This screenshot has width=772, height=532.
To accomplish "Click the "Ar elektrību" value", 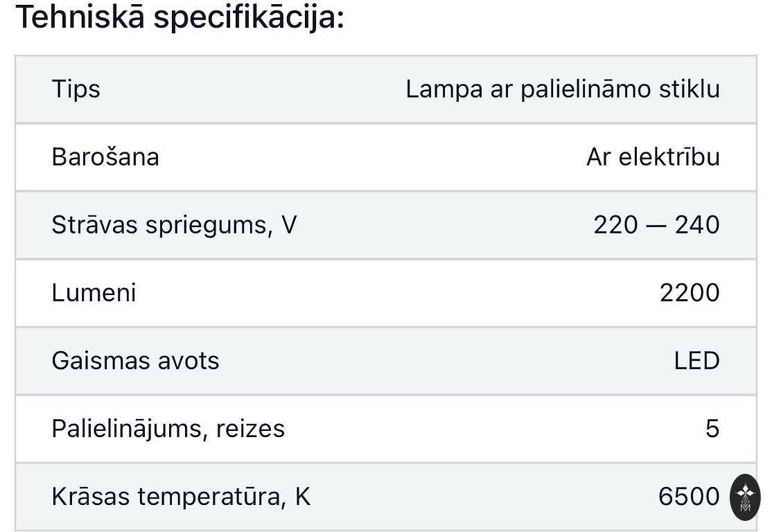I will pos(653,157).
